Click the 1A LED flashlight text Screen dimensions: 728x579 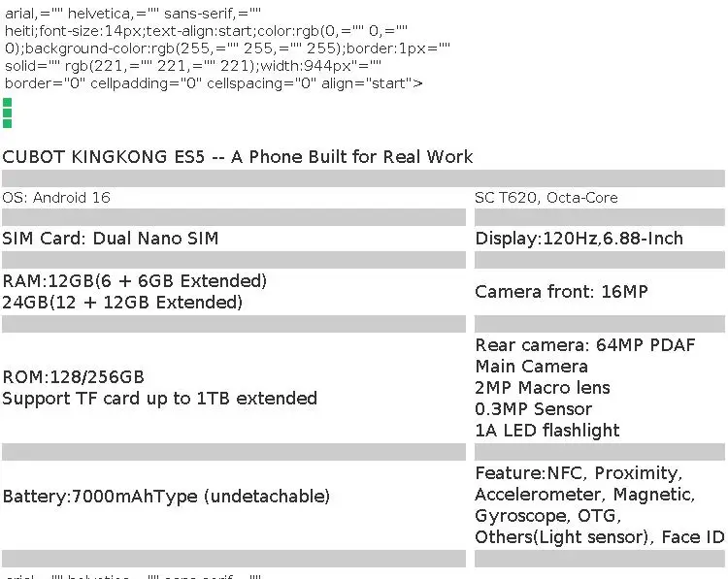pyautogui.click(x=547, y=431)
